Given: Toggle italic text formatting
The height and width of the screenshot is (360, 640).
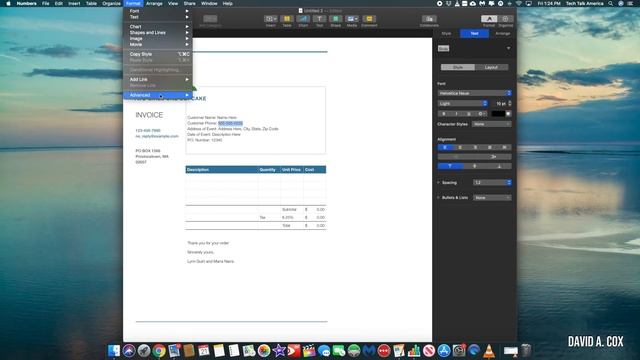Looking at the screenshot, I should coord(456,114).
